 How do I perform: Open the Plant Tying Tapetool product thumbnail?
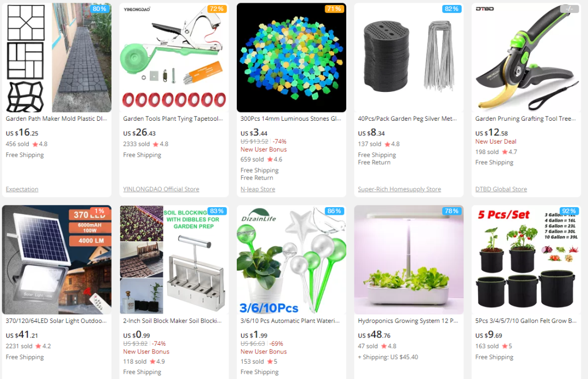click(174, 58)
